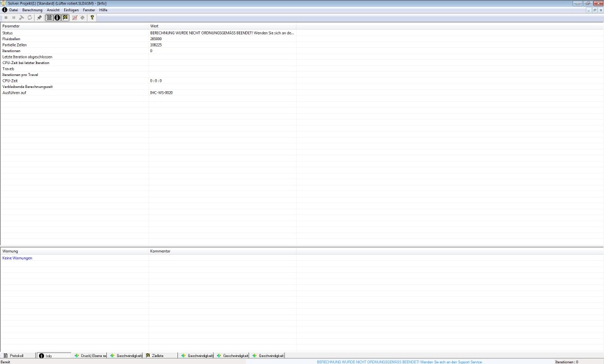Open the Ansicht menu

pyautogui.click(x=53, y=10)
